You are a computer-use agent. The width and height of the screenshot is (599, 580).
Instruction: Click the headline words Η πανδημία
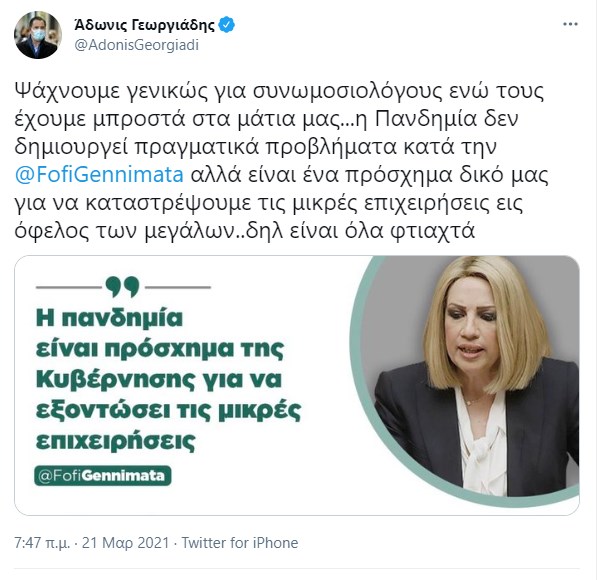pyautogui.click(x=109, y=318)
